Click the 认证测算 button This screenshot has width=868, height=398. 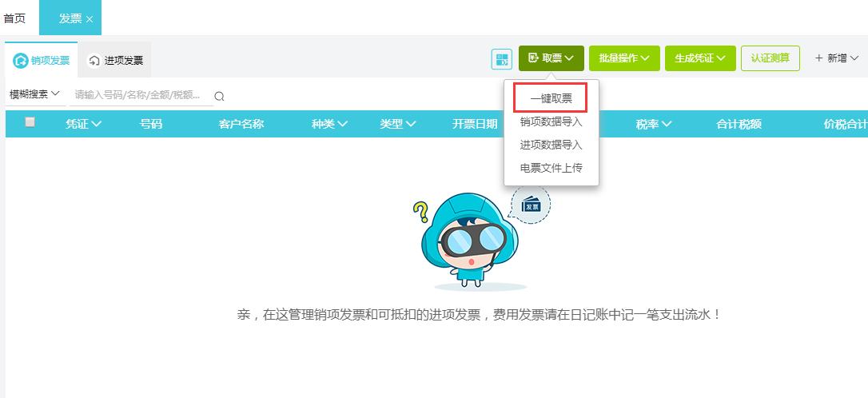[770, 58]
